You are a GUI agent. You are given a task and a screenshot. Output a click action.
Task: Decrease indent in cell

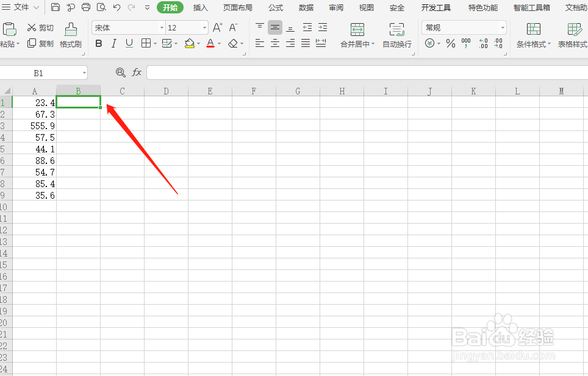click(307, 27)
